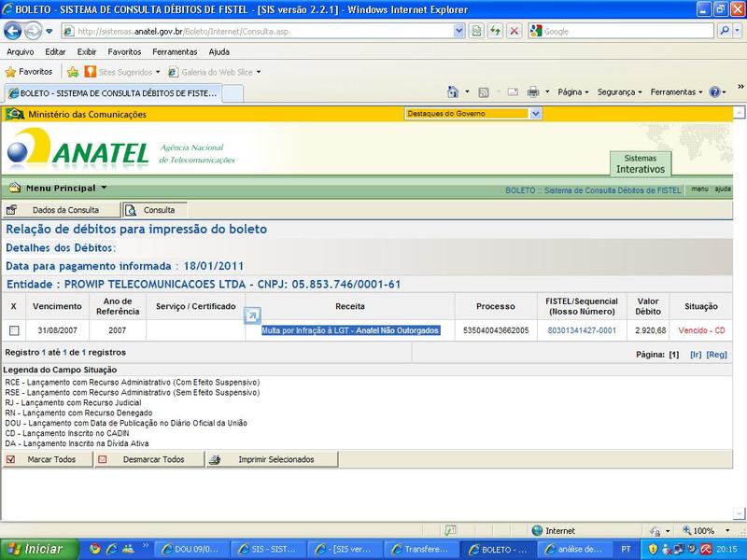
Task: Click the page scrollbar up arrow
Action: (739, 112)
